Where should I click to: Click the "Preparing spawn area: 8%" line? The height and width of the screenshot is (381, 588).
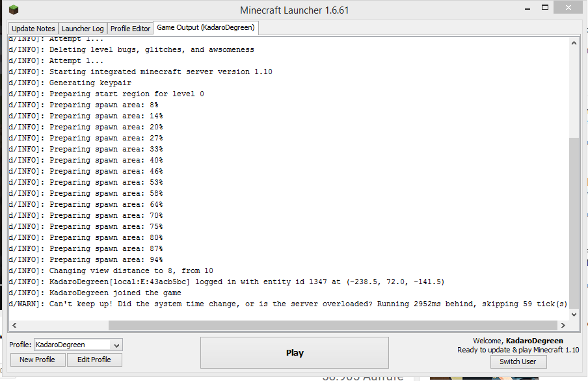tap(84, 105)
